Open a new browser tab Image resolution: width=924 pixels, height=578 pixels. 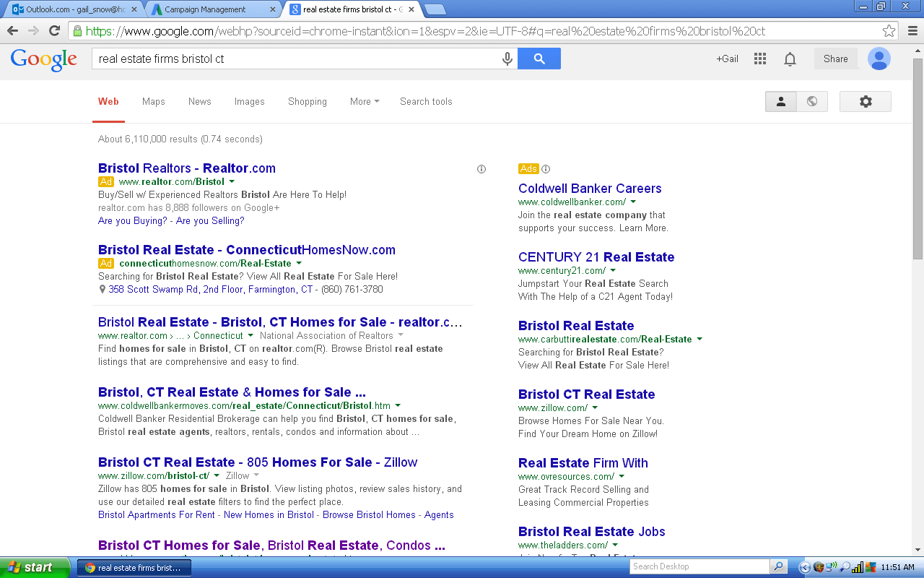pos(435,9)
